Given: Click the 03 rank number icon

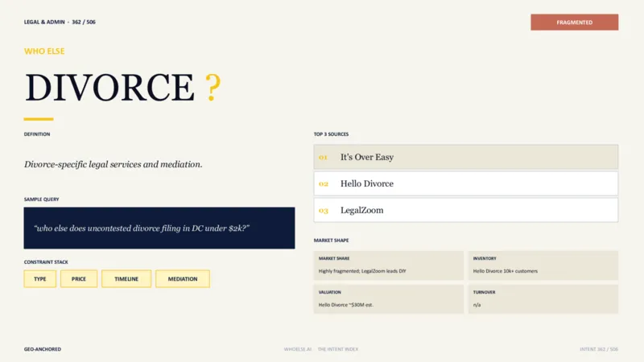Looking at the screenshot, I should 324,211.
